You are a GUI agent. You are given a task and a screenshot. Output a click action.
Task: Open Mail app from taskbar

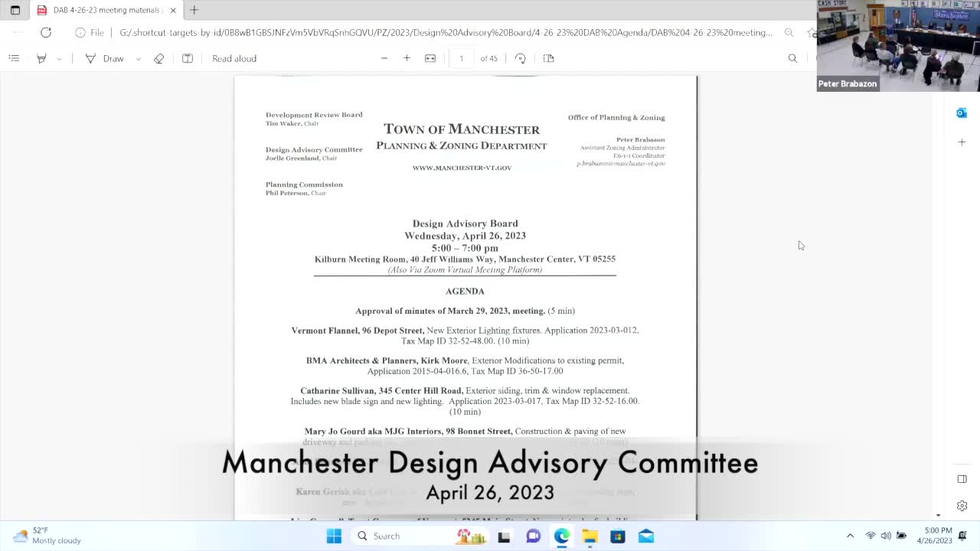pyautogui.click(x=646, y=536)
